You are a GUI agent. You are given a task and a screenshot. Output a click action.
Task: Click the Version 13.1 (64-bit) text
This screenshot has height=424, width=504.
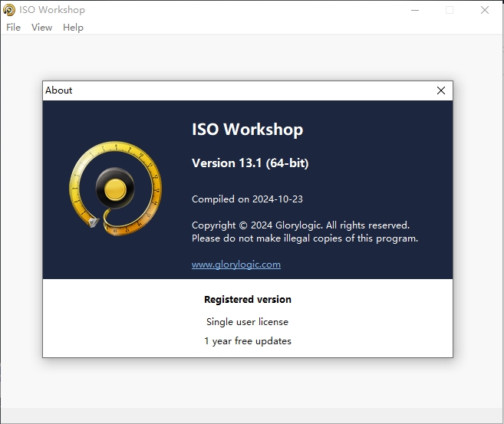pyautogui.click(x=249, y=163)
